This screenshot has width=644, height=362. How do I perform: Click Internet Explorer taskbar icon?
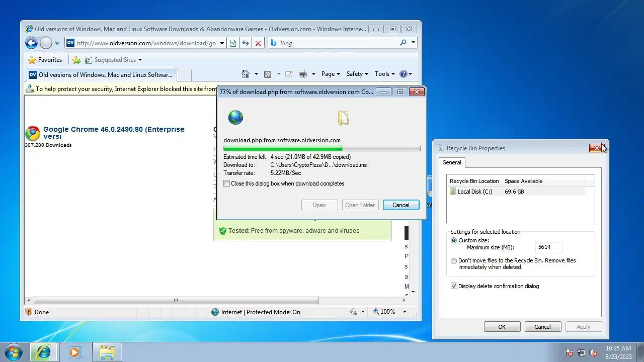(x=44, y=352)
